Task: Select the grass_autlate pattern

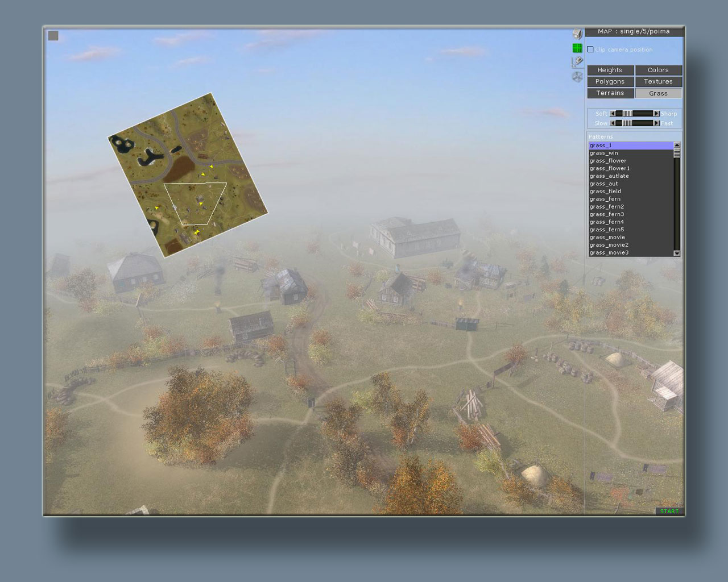Action: 631,176
